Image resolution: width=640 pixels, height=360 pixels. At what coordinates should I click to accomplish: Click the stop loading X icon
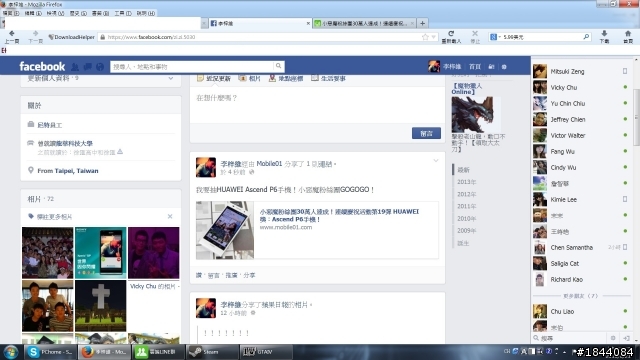tap(475, 33)
